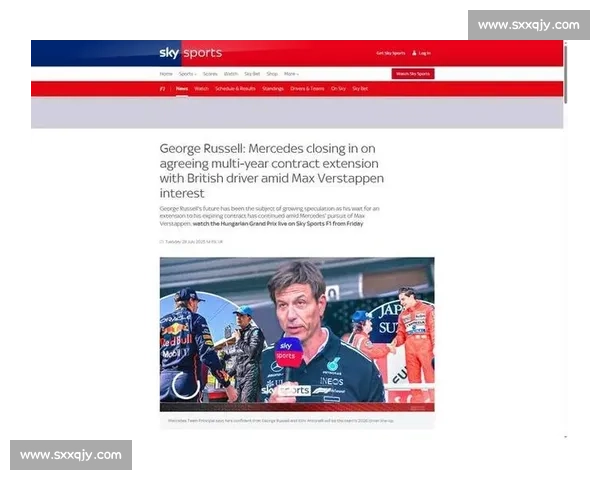This screenshot has width=600, height=480.
Task: Select Sky Bet in the red F1 bar
Action: coord(360,89)
